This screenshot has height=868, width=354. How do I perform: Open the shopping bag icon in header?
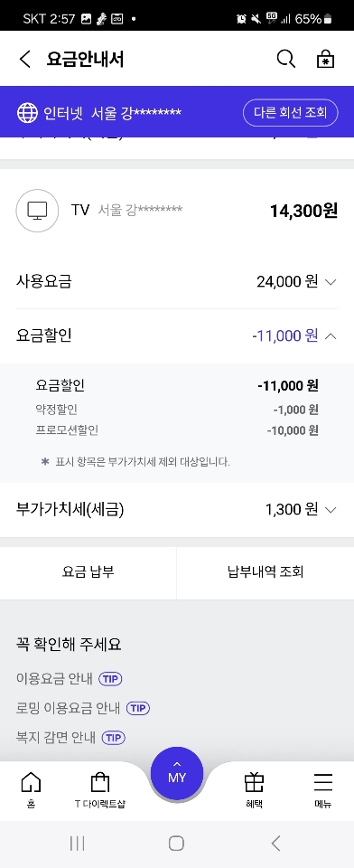[325, 59]
